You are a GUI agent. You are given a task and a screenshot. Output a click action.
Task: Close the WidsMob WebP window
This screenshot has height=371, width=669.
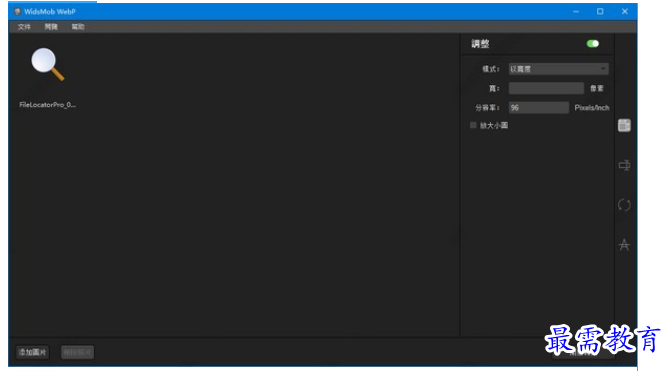pyautogui.click(x=625, y=12)
